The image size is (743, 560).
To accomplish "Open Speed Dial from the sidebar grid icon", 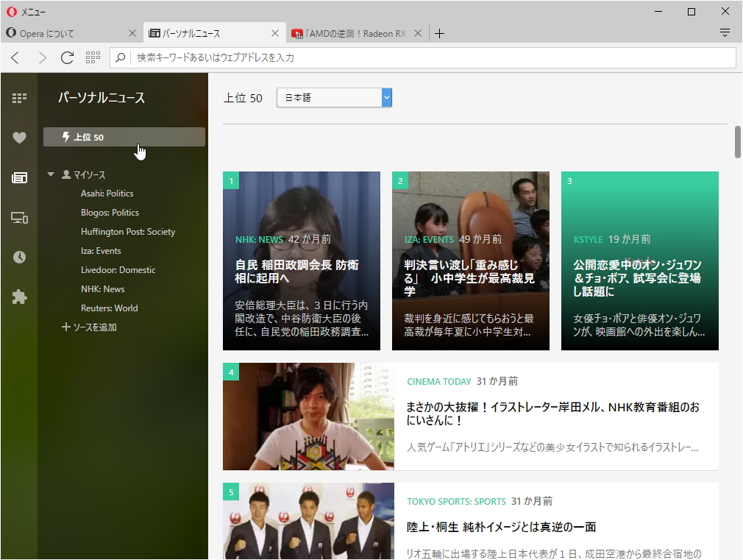I will pos(18,96).
